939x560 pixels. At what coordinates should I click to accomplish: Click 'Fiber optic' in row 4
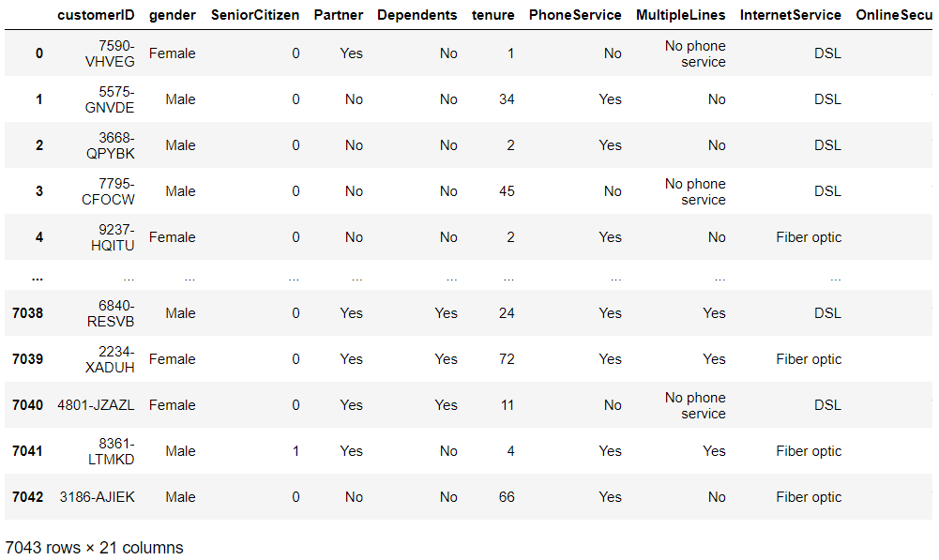pos(809,237)
